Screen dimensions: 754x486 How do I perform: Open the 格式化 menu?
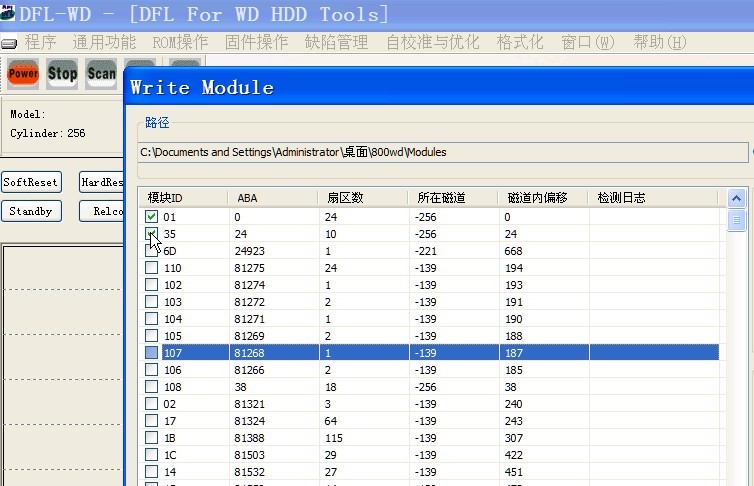point(520,42)
